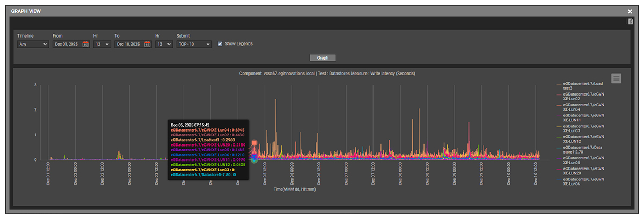Click the Graph button

click(x=323, y=58)
